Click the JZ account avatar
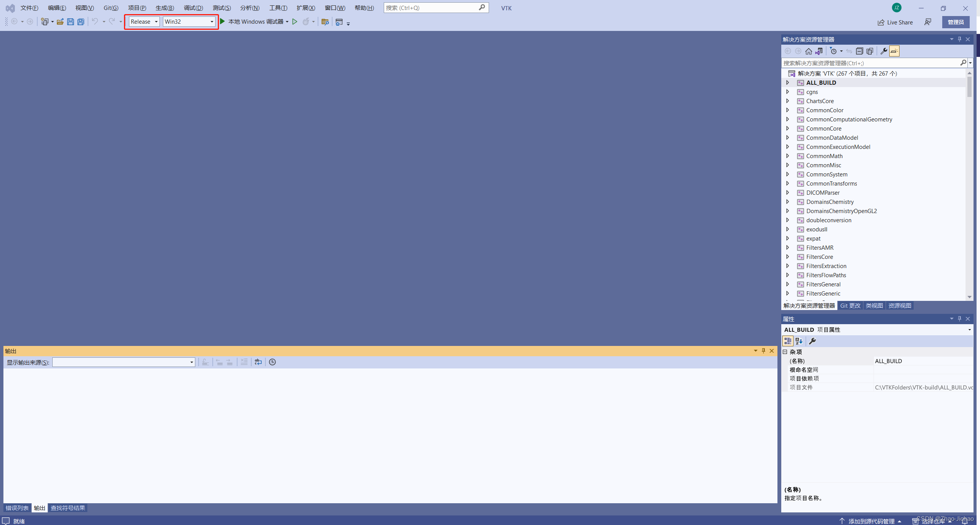Screen dimensions: 980x525 (x=896, y=8)
